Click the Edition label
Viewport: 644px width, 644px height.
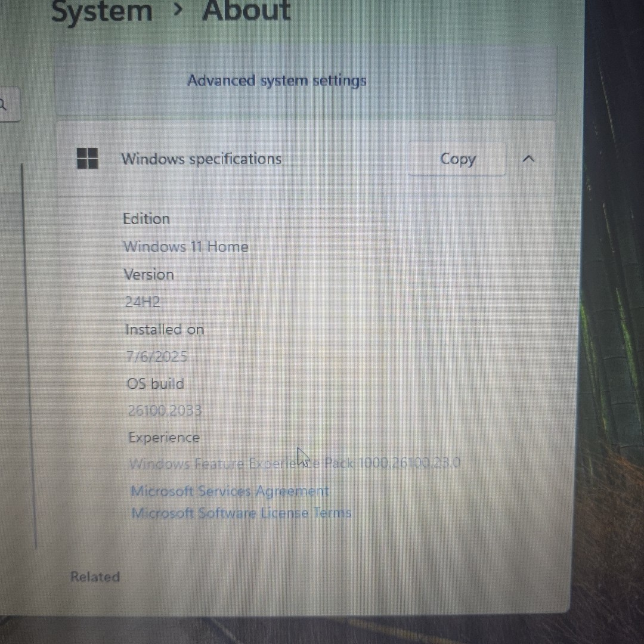[x=147, y=219]
